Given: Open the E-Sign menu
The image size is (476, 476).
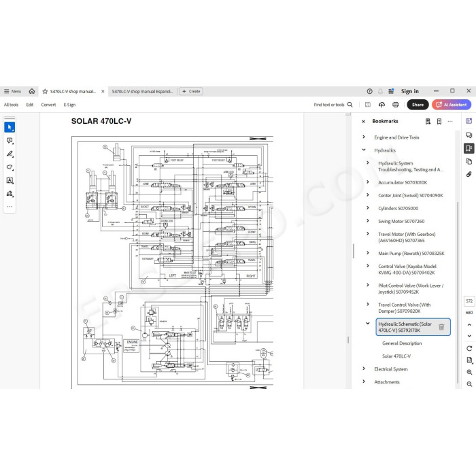Looking at the screenshot, I should pyautogui.click(x=69, y=105).
